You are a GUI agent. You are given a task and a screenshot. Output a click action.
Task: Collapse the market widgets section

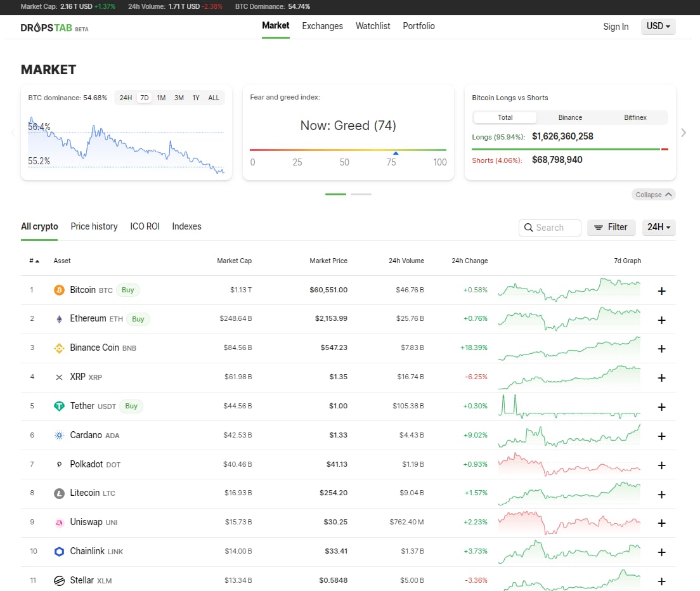(653, 195)
